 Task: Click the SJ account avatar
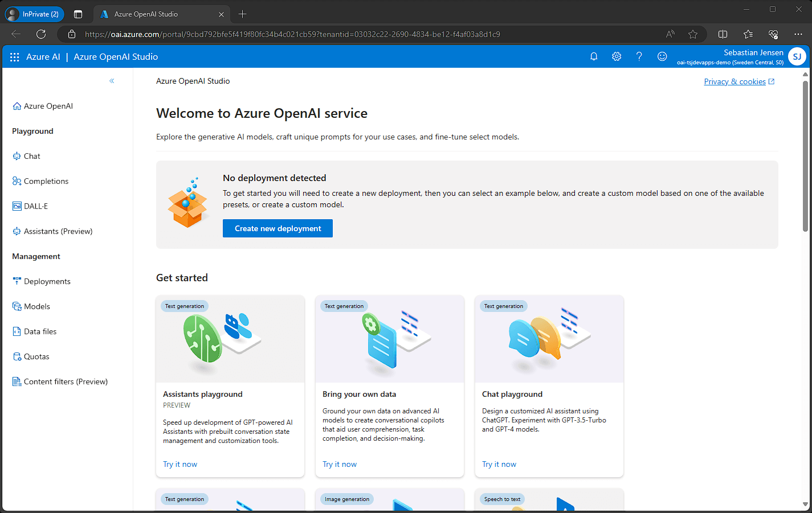click(797, 56)
